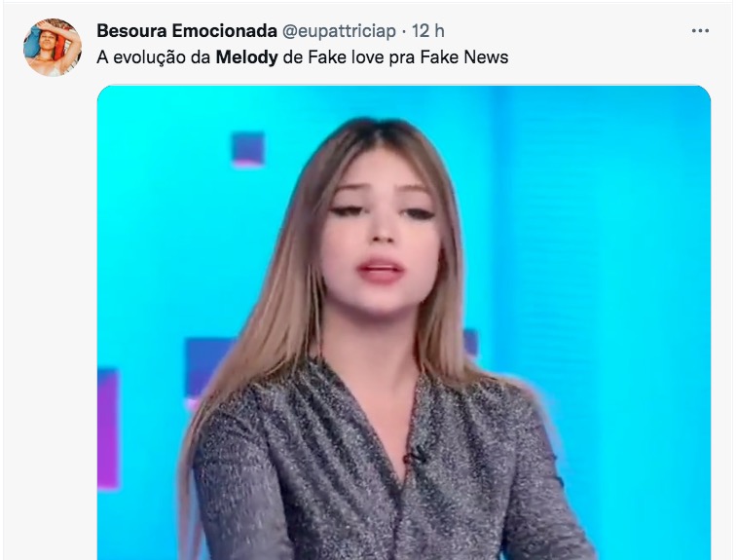The height and width of the screenshot is (560, 737).
Task: Click the separator dot before 12 h
Action: tap(404, 31)
